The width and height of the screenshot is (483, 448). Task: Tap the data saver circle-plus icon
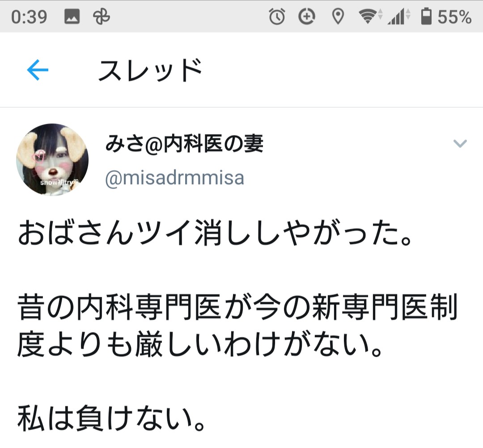point(307,16)
